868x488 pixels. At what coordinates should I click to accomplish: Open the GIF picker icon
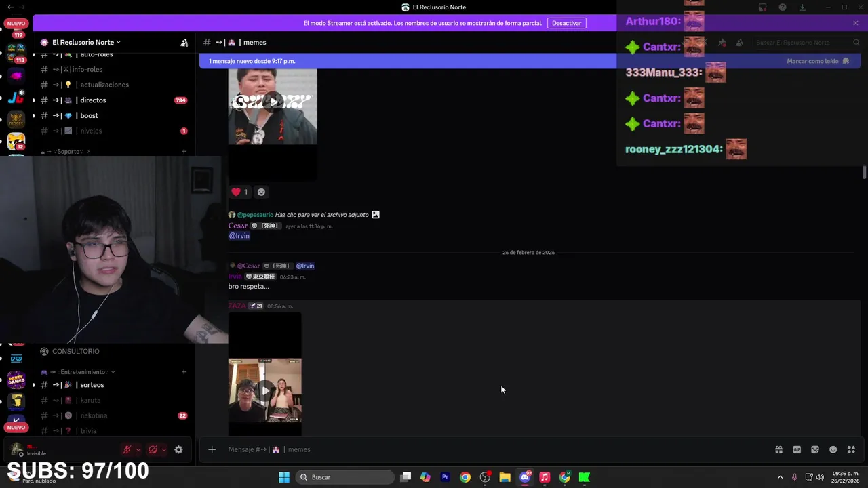[x=797, y=449]
